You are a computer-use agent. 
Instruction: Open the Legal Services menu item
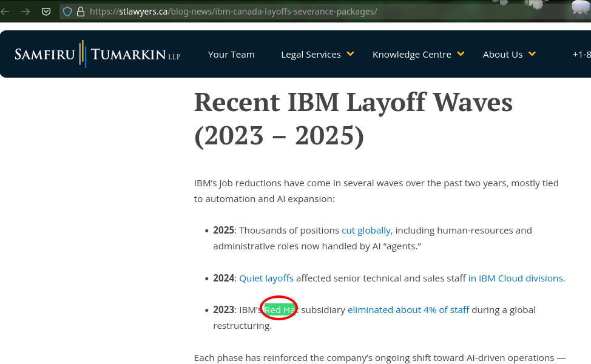pos(311,55)
